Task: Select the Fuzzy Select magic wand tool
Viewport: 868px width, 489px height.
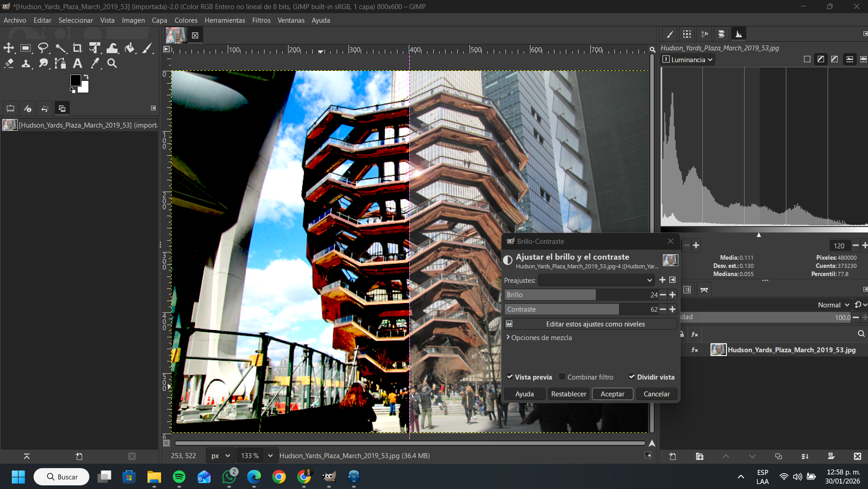Action: [x=60, y=48]
